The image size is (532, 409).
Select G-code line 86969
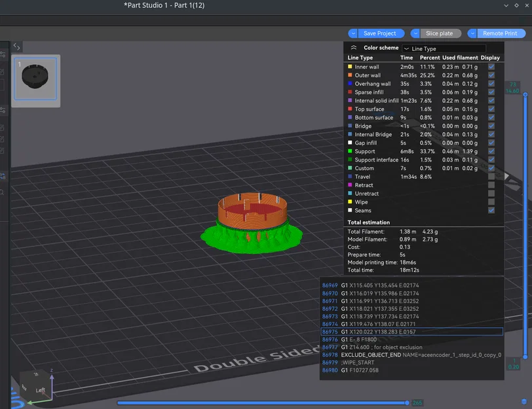pos(411,285)
